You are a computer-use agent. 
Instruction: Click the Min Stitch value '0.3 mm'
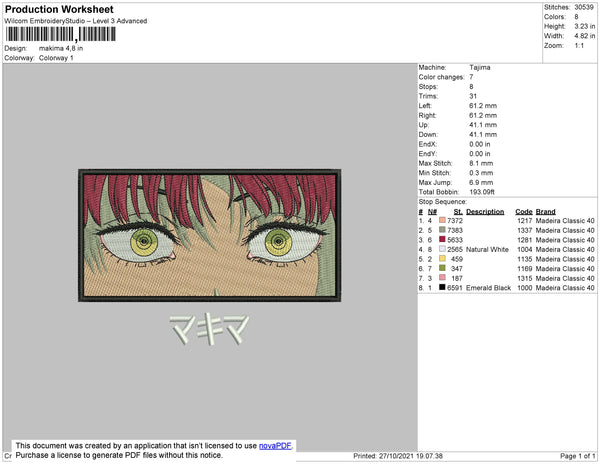[481, 173]
